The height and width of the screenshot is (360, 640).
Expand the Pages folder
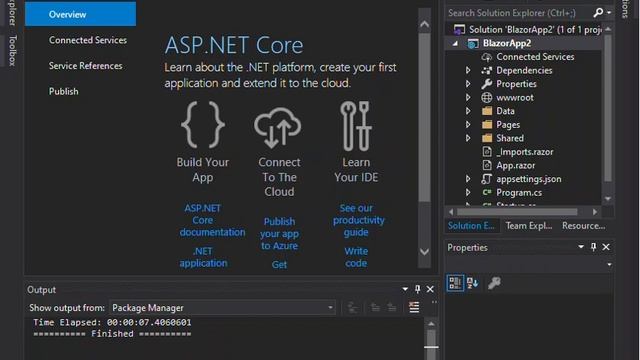[x=468, y=124]
